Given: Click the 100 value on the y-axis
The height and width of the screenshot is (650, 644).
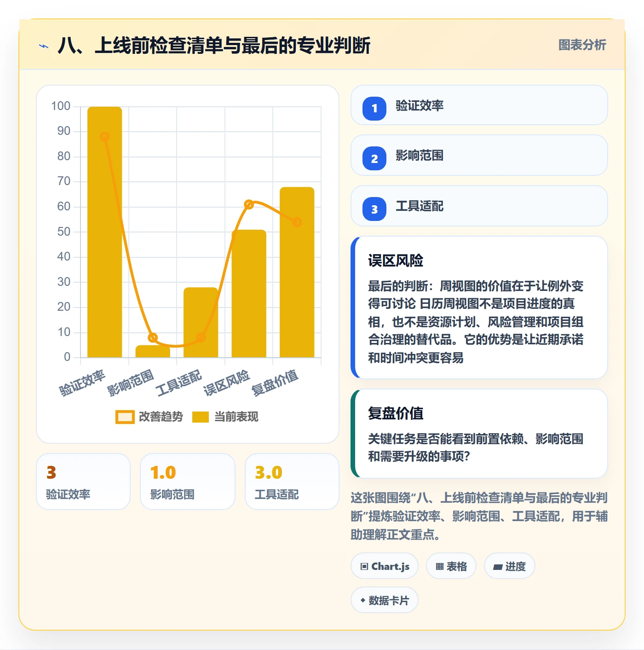Looking at the screenshot, I should click(x=61, y=106).
